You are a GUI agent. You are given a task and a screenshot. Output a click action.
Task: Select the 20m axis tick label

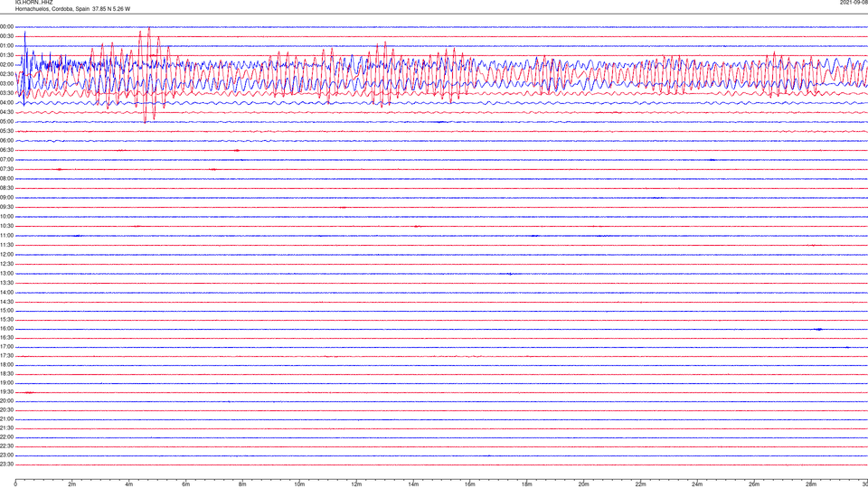click(x=583, y=484)
